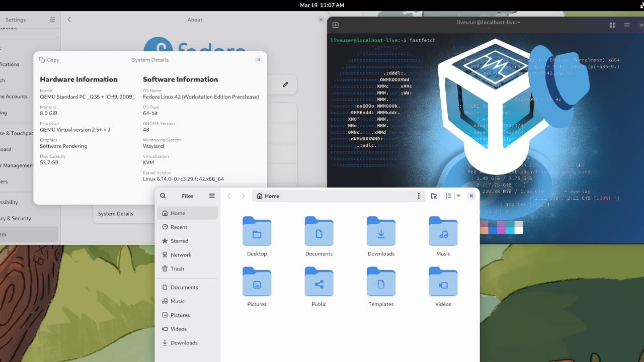Copy the system details
This screenshot has height=362, width=644.
pos(49,59)
